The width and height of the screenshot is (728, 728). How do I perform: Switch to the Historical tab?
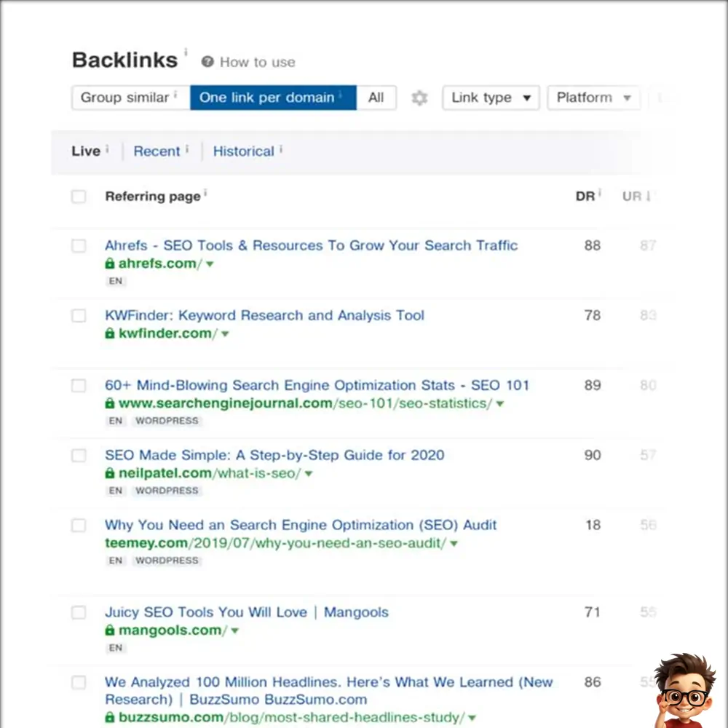coord(244,151)
